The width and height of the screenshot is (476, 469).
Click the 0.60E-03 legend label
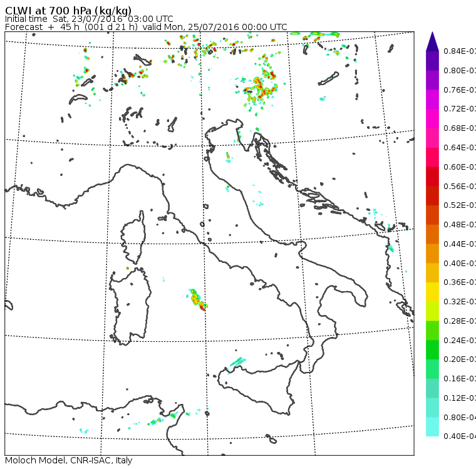click(x=460, y=167)
